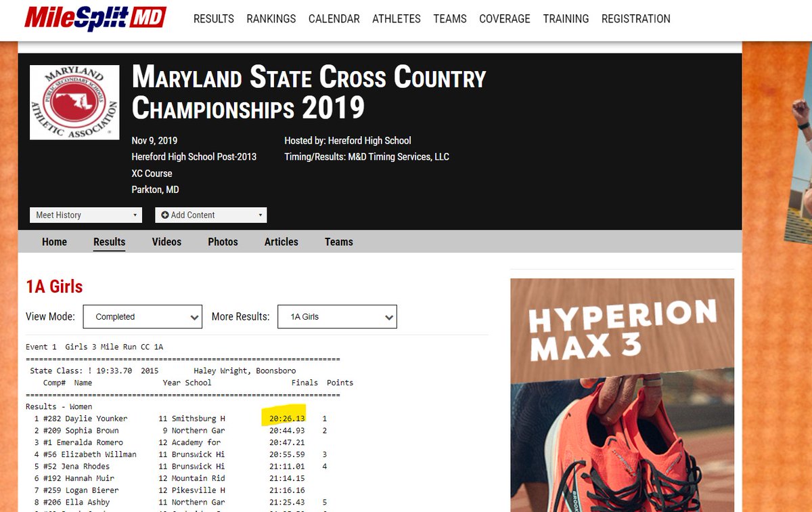Click the Nov 9, 2019 meet date
This screenshot has width=812, height=512.
coord(154,140)
